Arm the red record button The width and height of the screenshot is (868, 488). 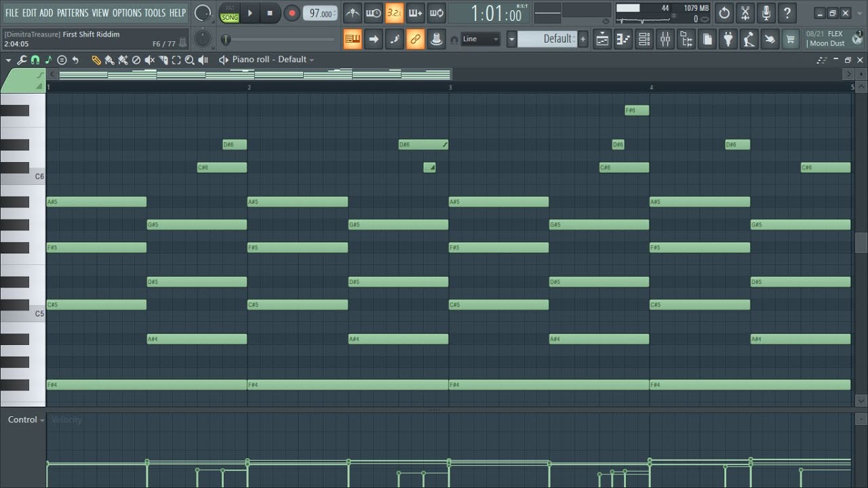click(292, 13)
